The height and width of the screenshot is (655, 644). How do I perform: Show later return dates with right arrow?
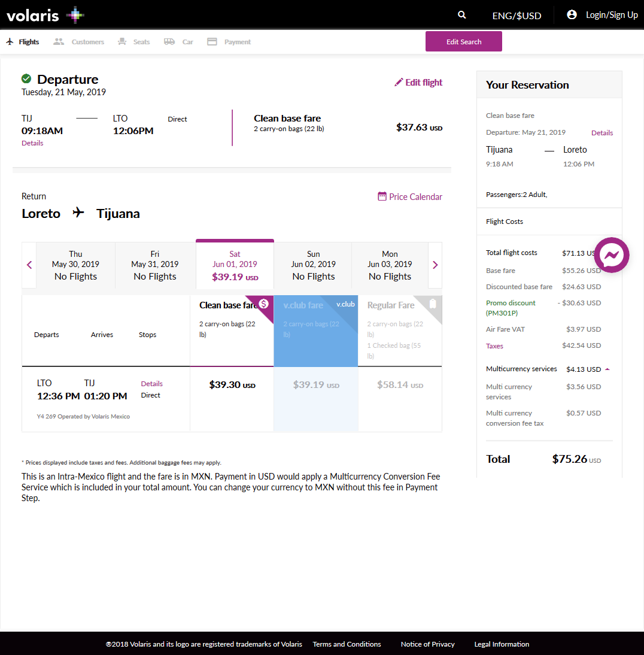click(x=435, y=265)
